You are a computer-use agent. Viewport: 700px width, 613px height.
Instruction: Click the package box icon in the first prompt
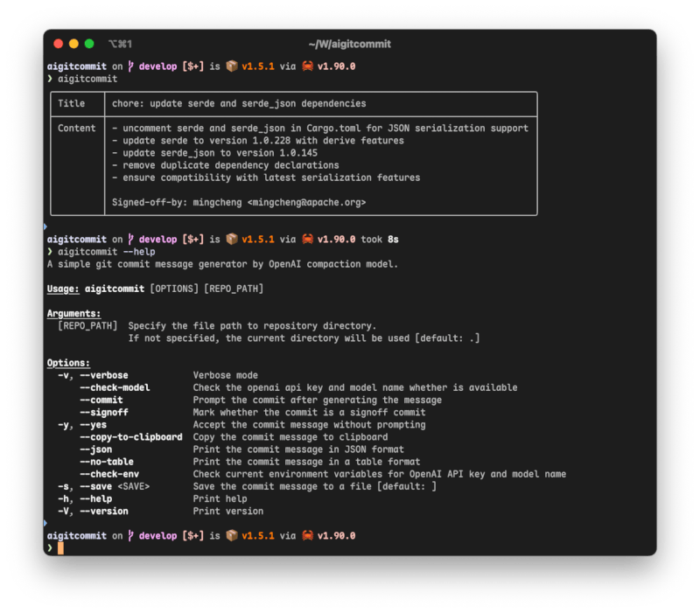tap(232, 66)
